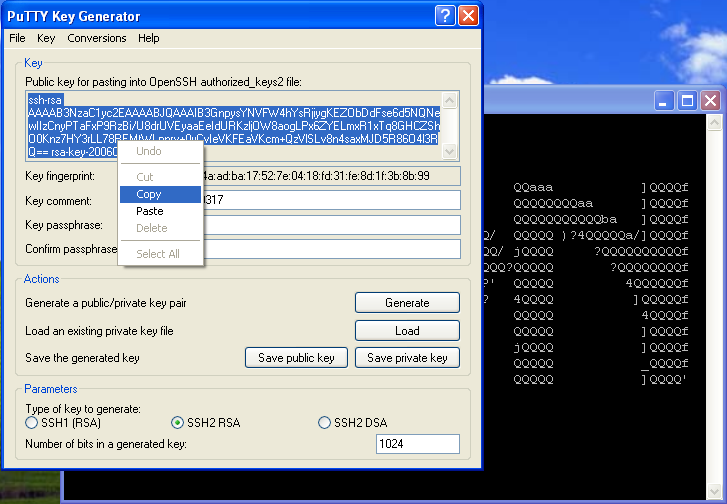Click public key box scrollbar up arrow
The width and height of the screenshot is (727, 504).
tap(449, 100)
